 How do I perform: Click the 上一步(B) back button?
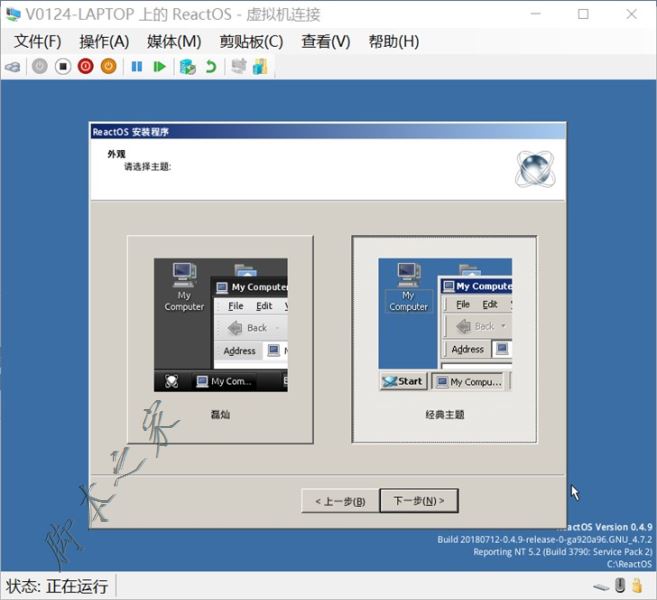pos(340,501)
